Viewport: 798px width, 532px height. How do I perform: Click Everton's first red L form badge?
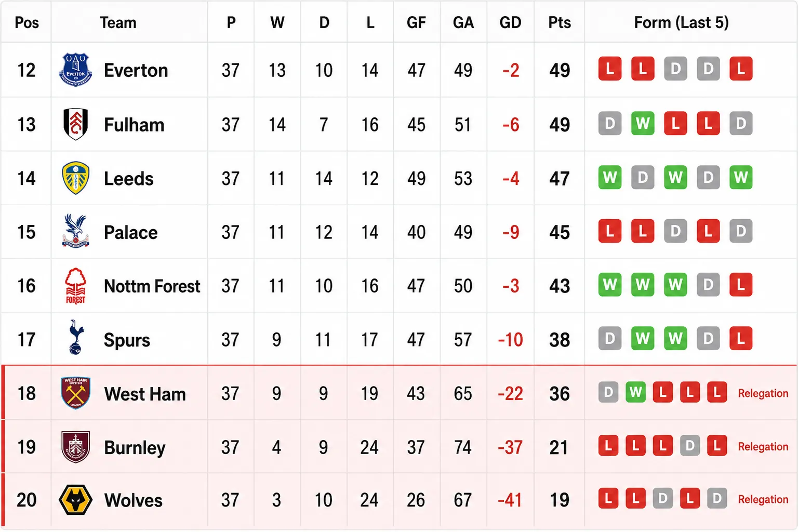pos(610,69)
